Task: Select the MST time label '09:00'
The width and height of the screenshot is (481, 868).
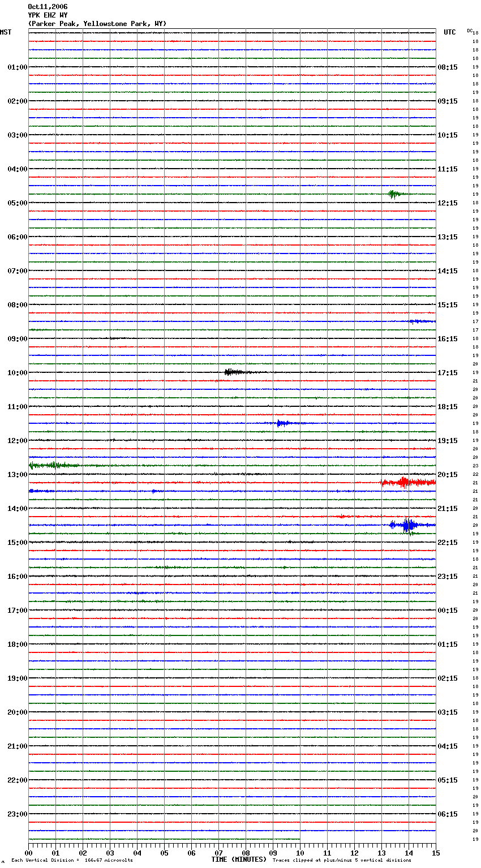Action: (18, 339)
